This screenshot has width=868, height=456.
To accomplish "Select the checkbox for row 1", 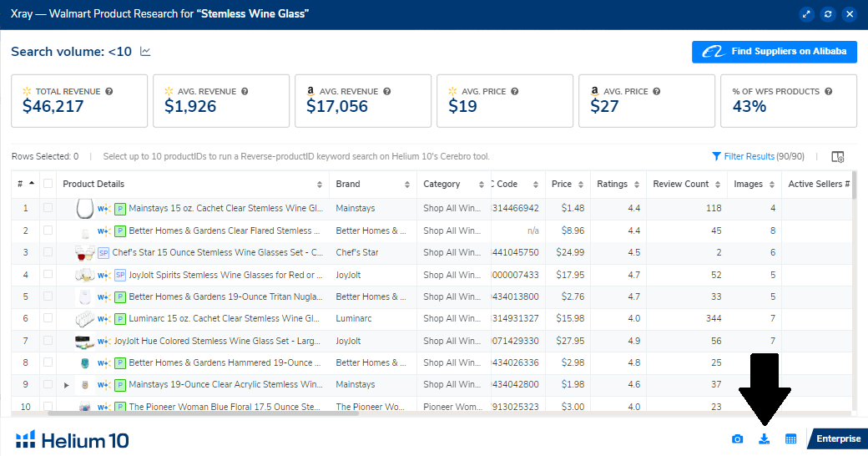I will click(x=48, y=208).
